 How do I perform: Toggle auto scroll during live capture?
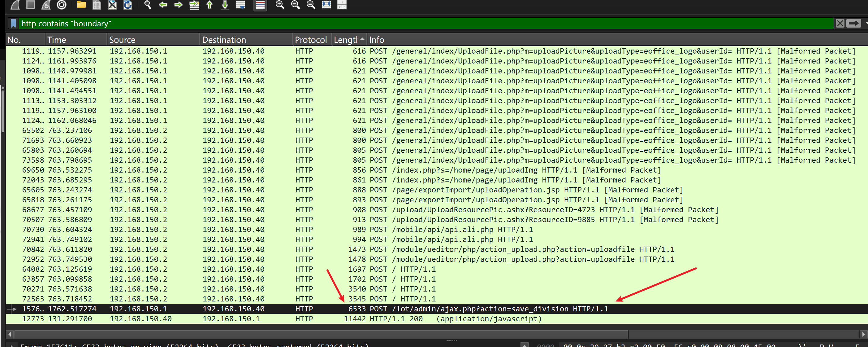pyautogui.click(x=240, y=5)
